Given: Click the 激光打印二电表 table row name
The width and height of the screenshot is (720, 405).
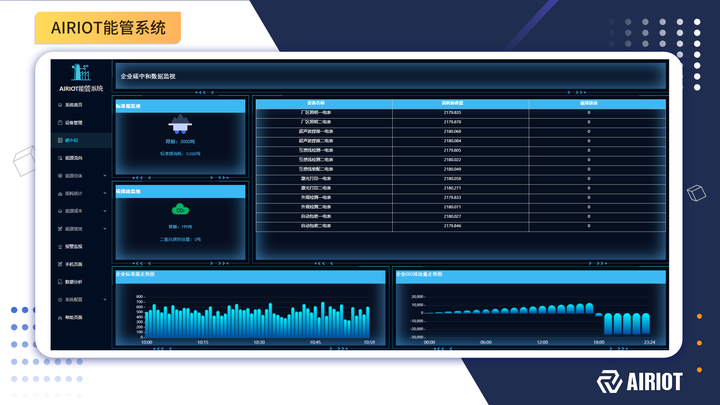Looking at the screenshot, I should (x=316, y=188).
